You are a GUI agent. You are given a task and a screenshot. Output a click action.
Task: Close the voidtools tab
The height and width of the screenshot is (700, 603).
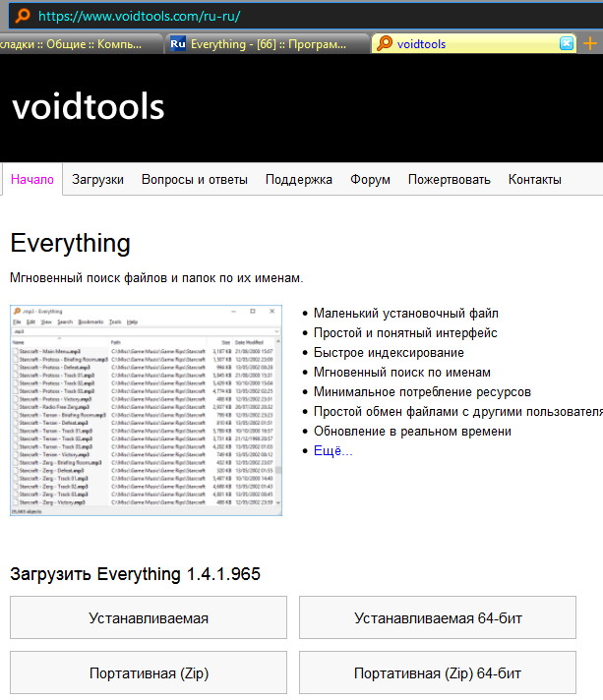click(567, 43)
